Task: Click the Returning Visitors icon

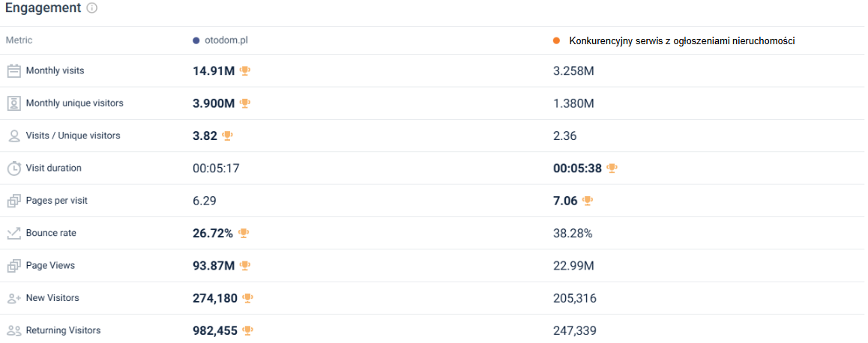Action: point(13,330)
